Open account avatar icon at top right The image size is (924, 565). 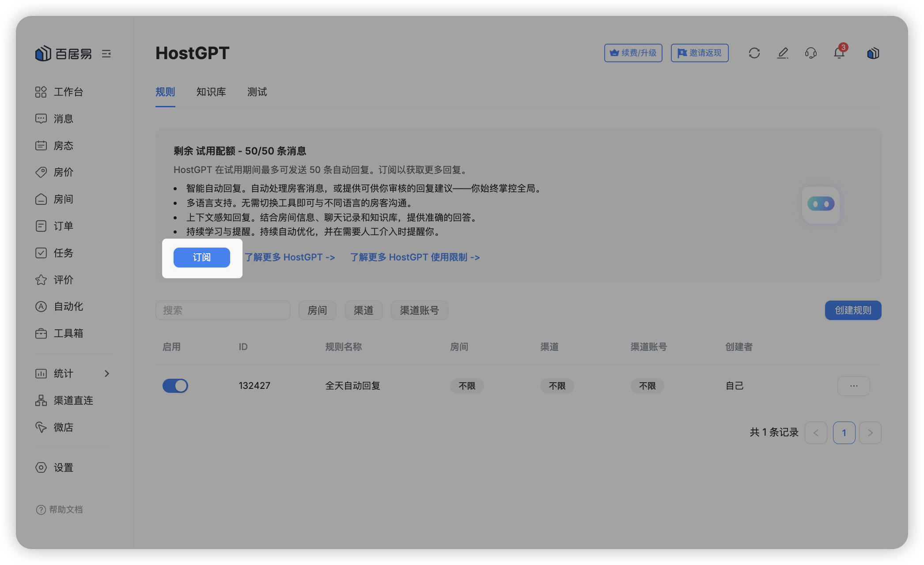click(873, 53)
